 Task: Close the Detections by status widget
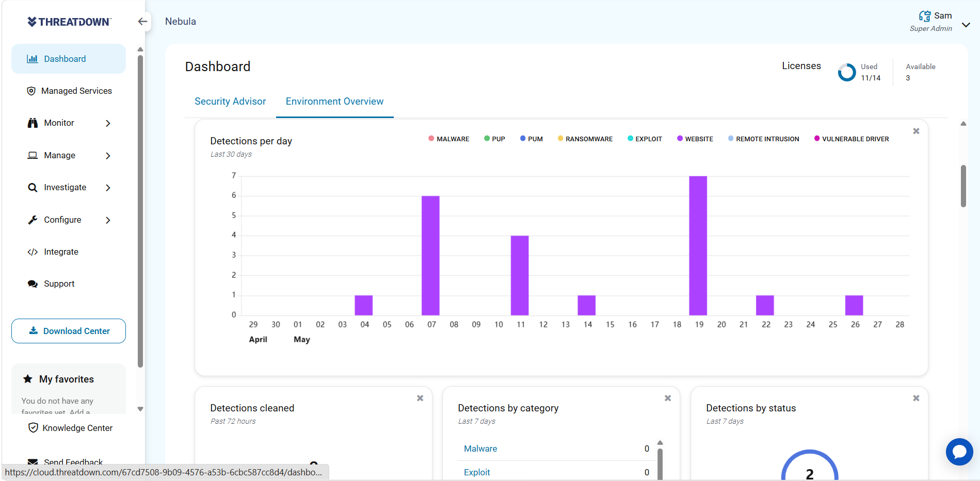tap(916, 398)
